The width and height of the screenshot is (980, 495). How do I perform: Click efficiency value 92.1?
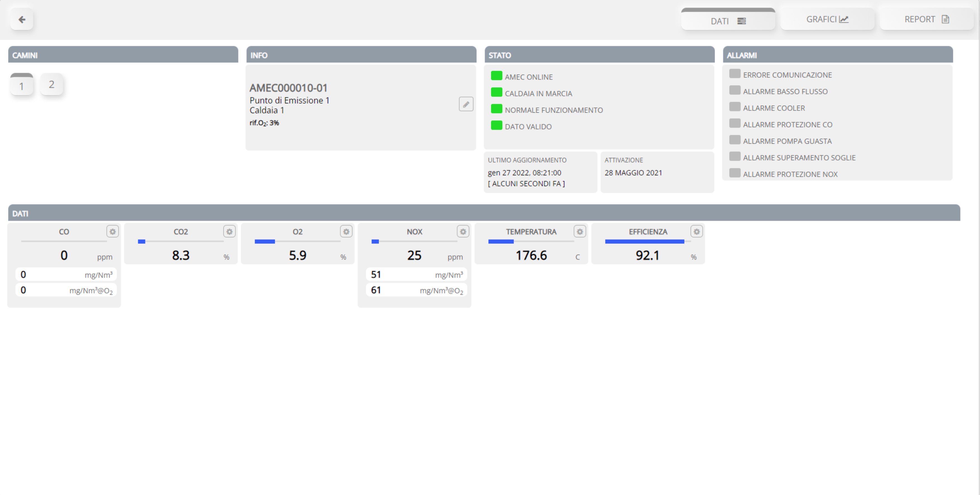pyautogui.click(x=647, y=255)
